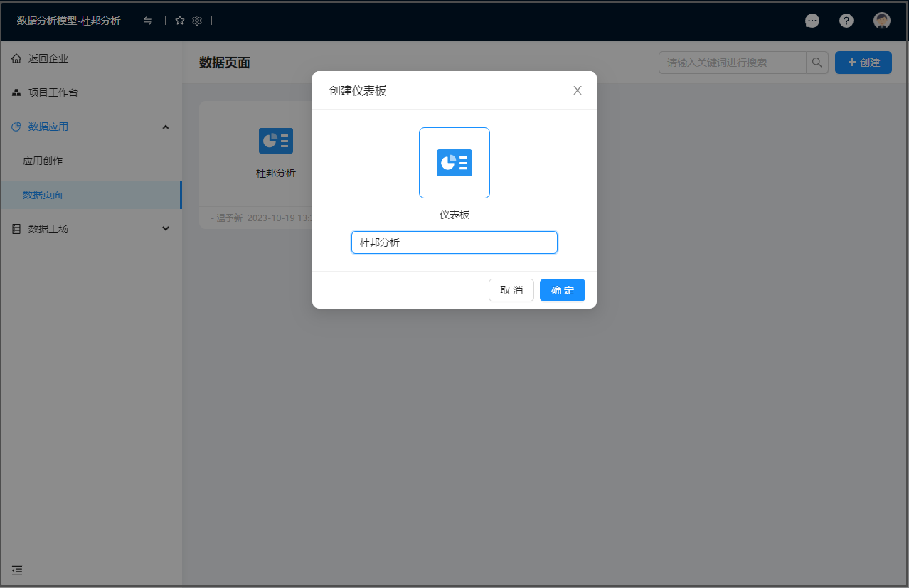
Task: Click the keyword search input box
Action: click(x=732, y=63)
